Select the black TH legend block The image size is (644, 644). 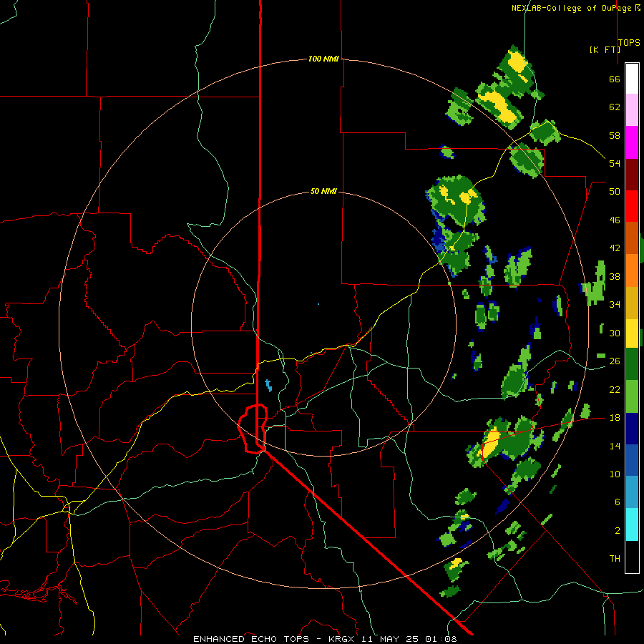click(x=632, y=557)
